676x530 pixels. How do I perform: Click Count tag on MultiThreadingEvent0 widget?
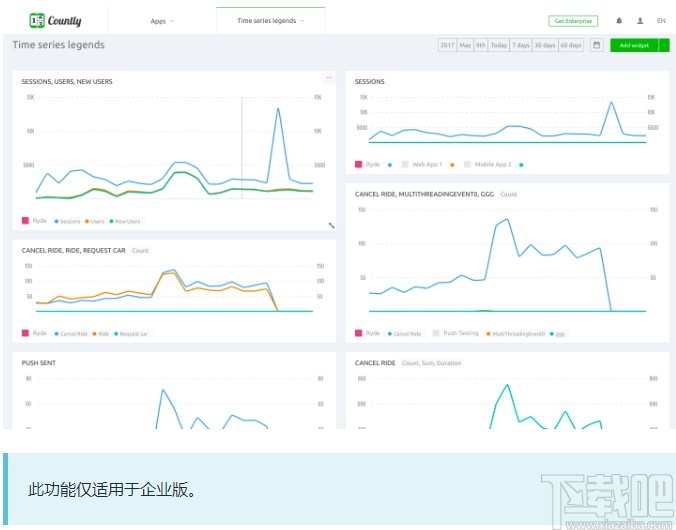pos(508,194)
